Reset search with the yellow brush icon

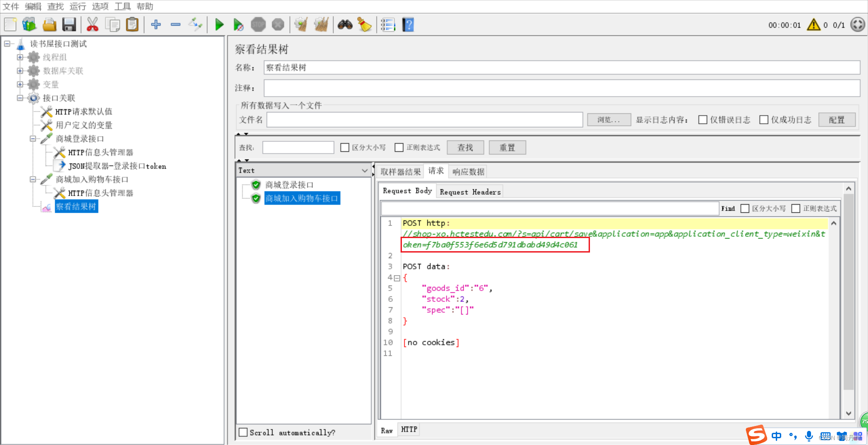(364, 24)
